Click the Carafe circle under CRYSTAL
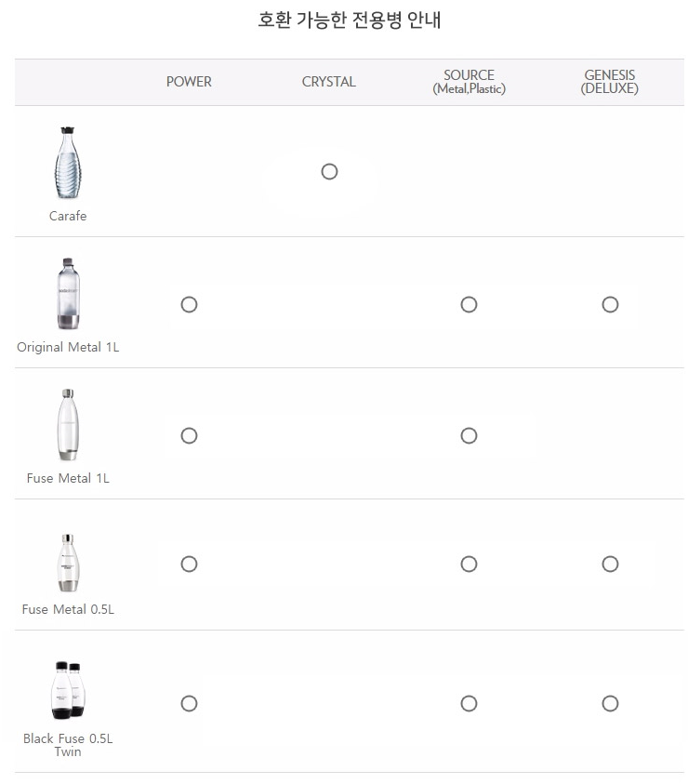The height and width of the screenshot is (784, 688). pos(329,172)
